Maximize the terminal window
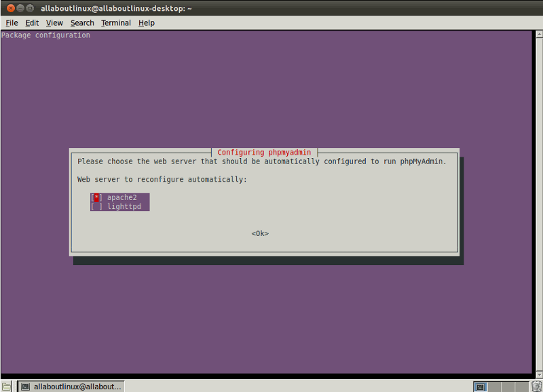 click(30, 8)
